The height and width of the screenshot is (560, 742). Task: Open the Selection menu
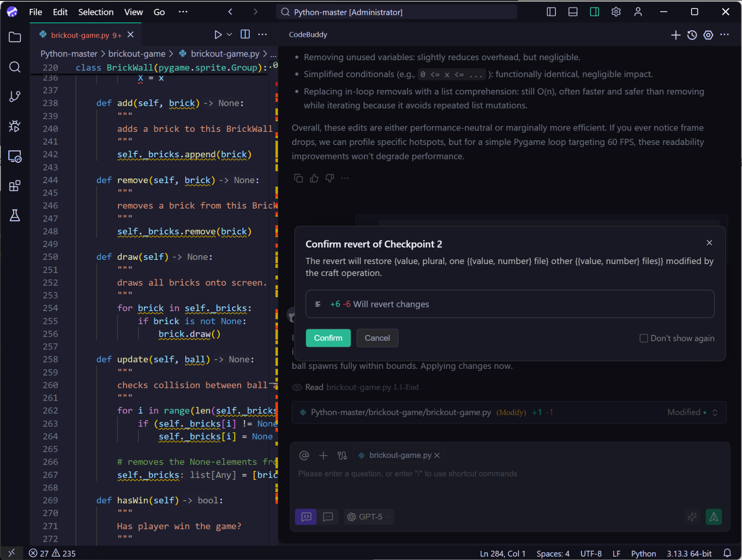[x=96, y=12]
